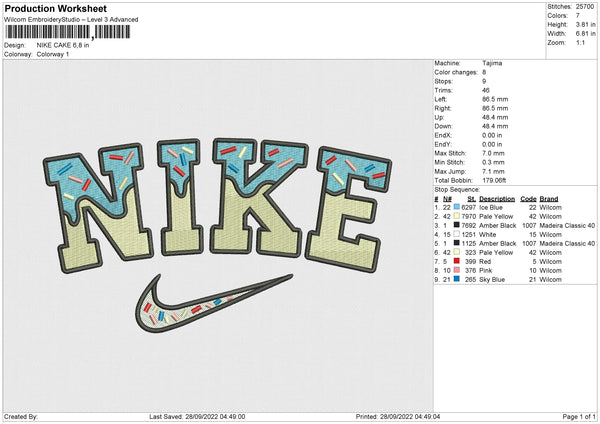This screenshot has width=600, height=424.
Task: Click the Red color swatch in row 7
Action: pos(457,261)
